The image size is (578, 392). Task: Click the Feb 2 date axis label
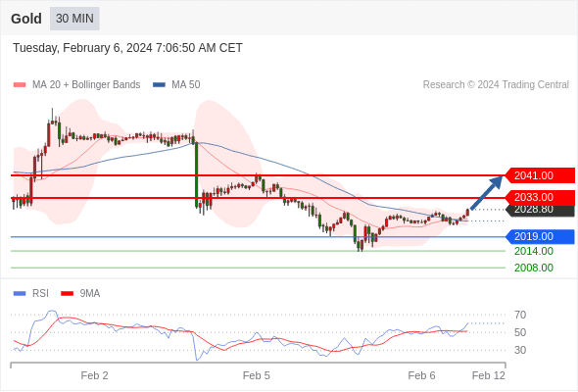click(x=94, y=375)
